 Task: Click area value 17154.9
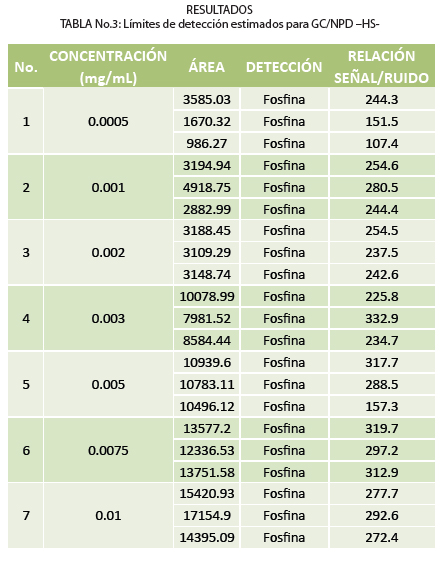click(x=207, y=516)
